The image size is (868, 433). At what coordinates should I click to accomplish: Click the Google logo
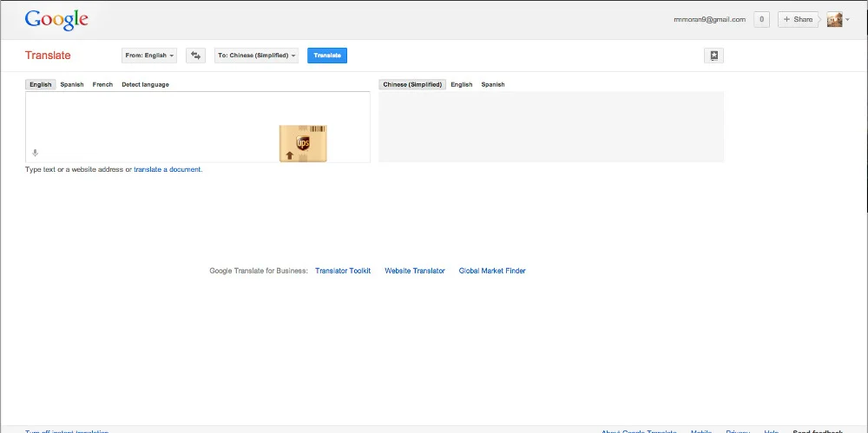[x=56, y=19]
